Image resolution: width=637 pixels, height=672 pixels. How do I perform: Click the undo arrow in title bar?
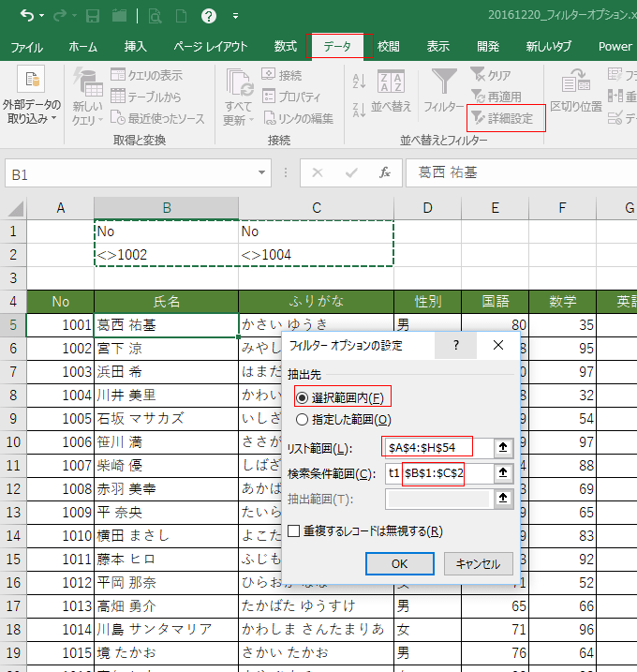point(27,16)
